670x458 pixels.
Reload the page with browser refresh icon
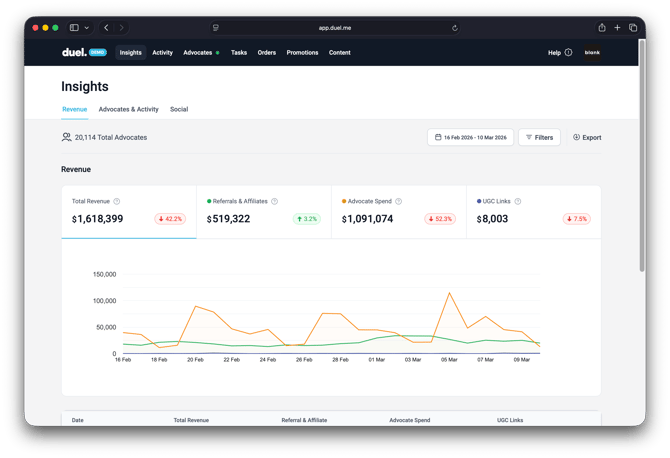(x=455, y=28)
